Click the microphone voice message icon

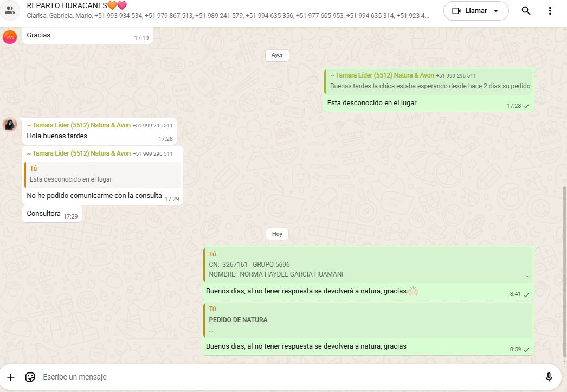[x=549, y=377]
